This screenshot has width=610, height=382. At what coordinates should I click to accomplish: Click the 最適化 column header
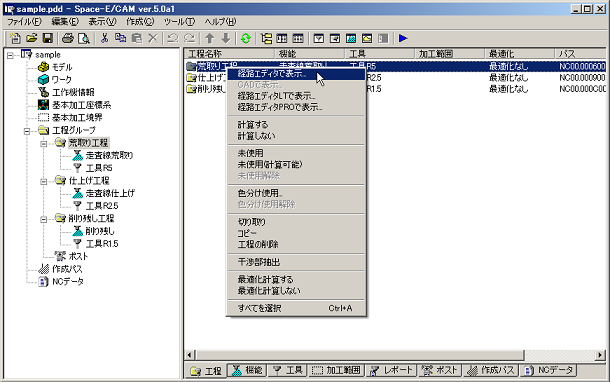pos(520,54)
